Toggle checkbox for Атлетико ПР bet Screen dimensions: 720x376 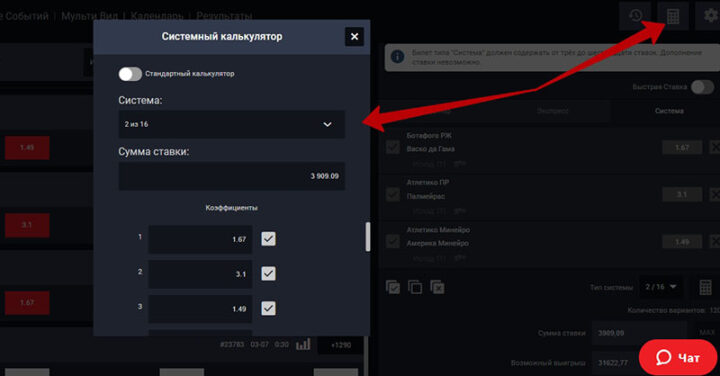[393, 194]
